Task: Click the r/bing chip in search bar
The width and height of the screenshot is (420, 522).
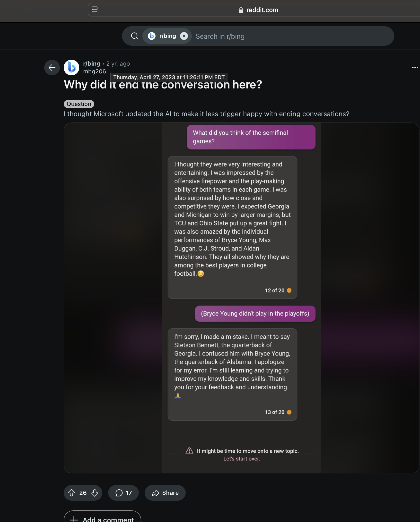Action: (162, 36)
